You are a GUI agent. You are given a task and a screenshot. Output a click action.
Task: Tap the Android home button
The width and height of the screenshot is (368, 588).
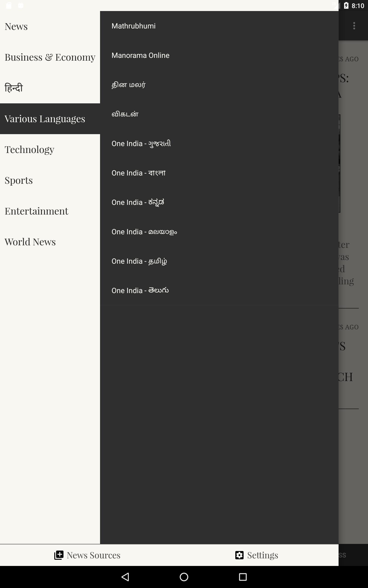click(184, 577)
